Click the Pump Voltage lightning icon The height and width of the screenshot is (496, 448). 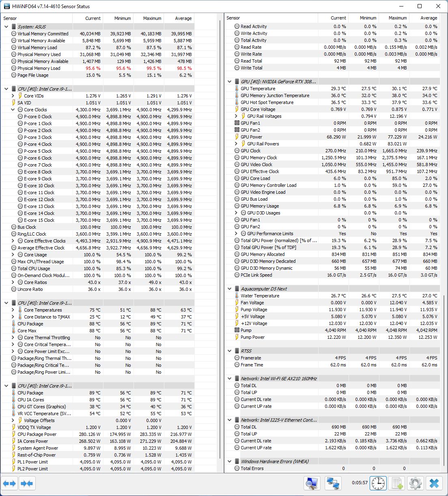pos(237,310)
